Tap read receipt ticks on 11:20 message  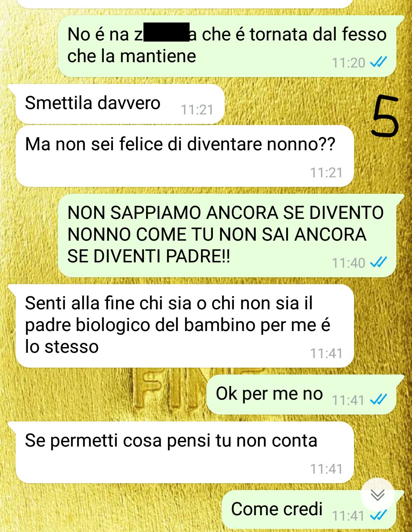(x=379, y=62)
